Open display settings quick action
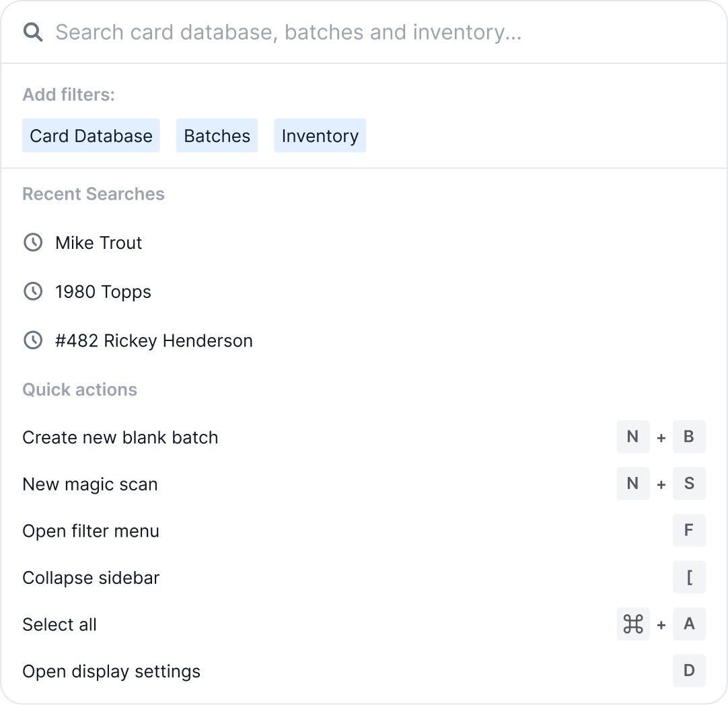728x705 pixels. coord(111,671)
